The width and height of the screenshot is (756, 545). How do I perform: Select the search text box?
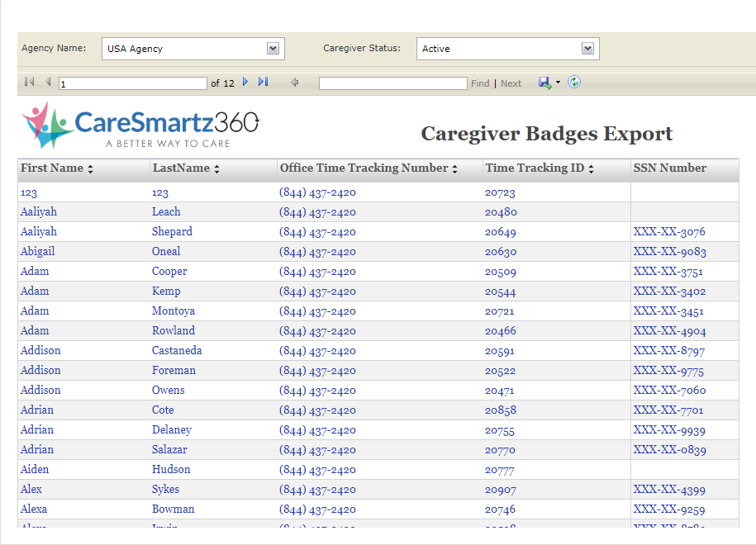pos(392,83)
